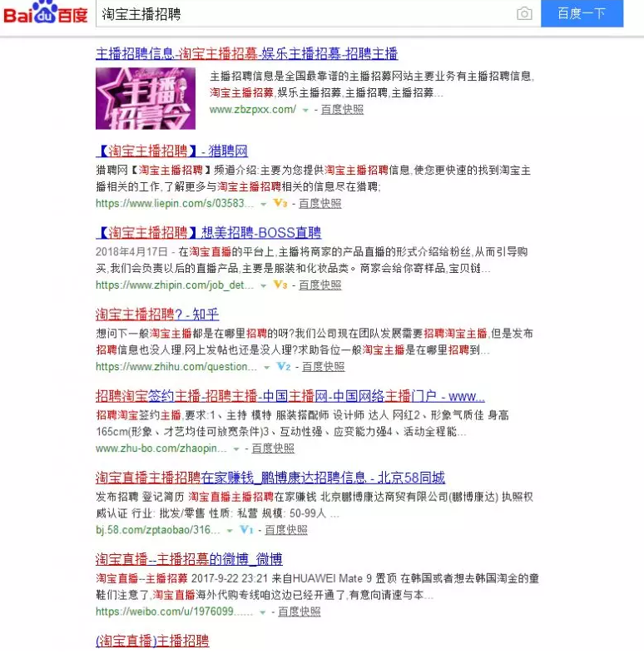This screenshot has width=644, height=654.
Task: Click highlighted 淘宝主播招募 in first snippet
Action: 241,93
